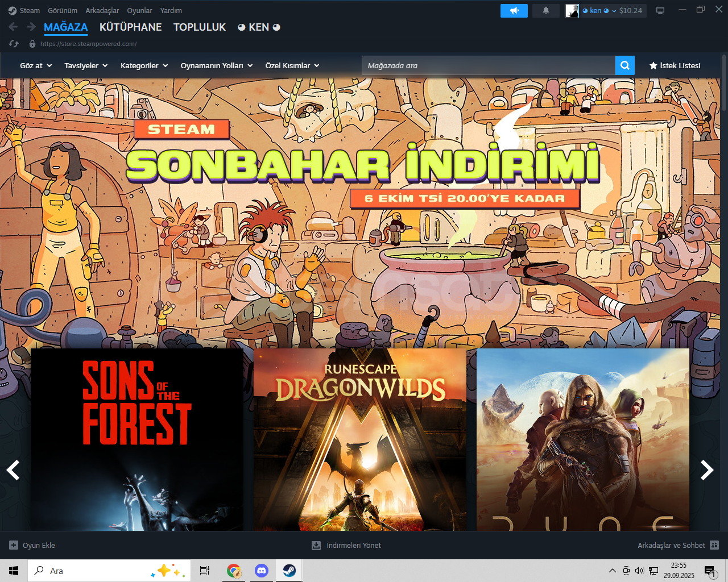Open the Windows Start menu
Viewport: 728px width, 582px height.
pos(14,571)
